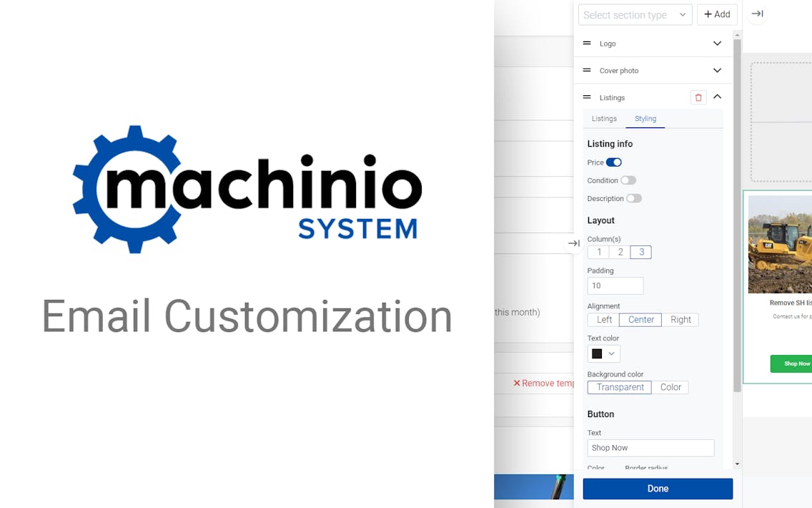Click the panel vertical scrollbar
Image resolution: width=812 pixels, height=508 pixels.
point(738,215)
